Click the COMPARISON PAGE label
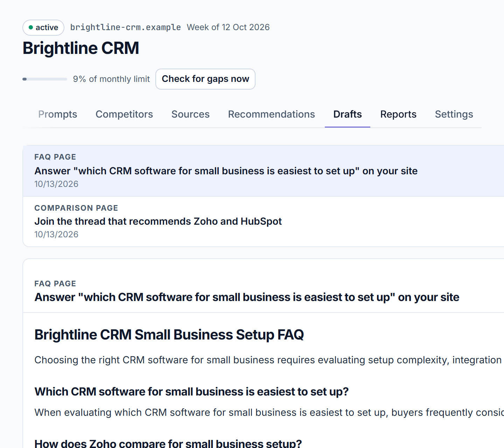 pos(76,208)
